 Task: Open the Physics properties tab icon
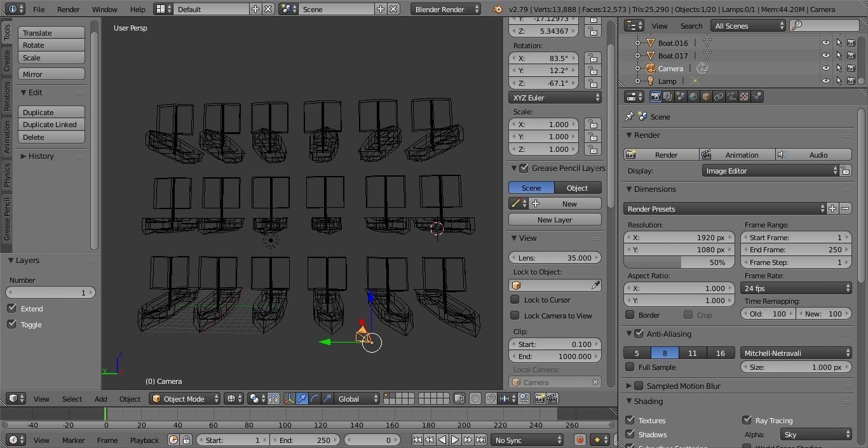point(757,97)
